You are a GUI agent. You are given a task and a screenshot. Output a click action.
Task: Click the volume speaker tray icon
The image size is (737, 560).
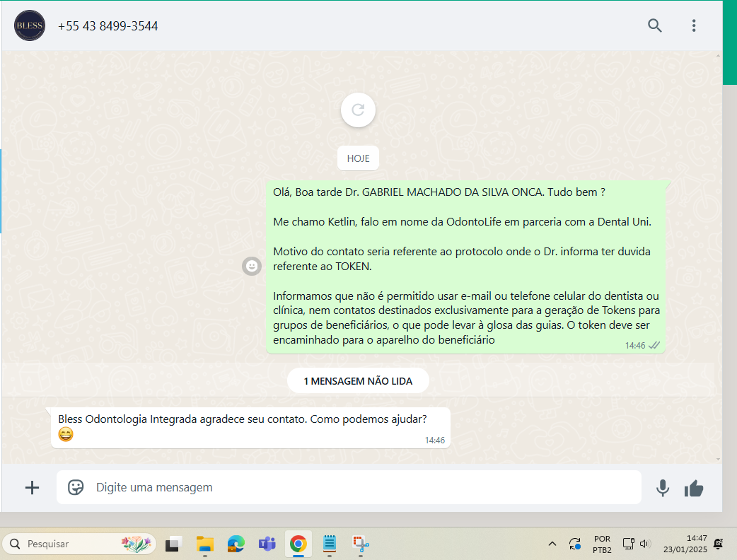tap(644, 544)
